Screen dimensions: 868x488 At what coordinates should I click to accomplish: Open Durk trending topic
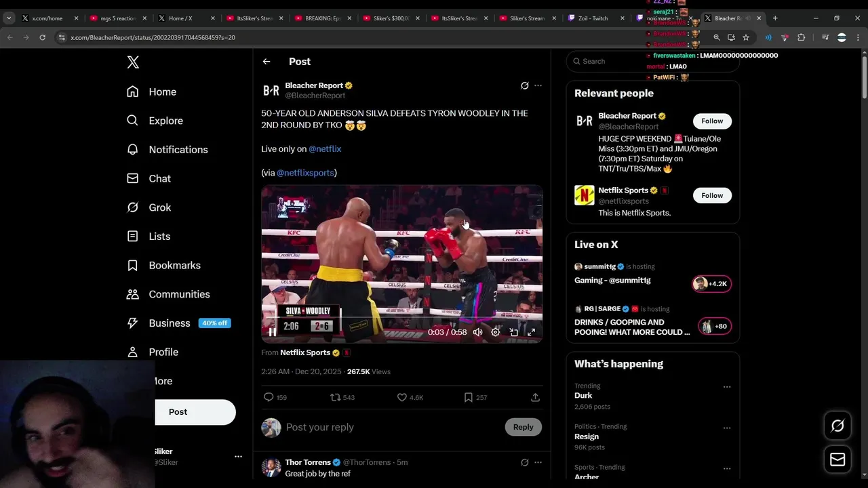point(583,396)
